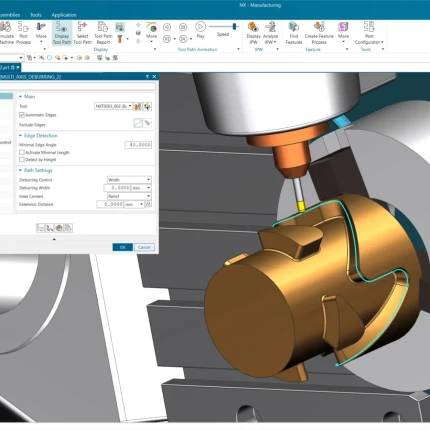
Task: Click the search field atop the dialog
Action: tap(77, 86)
